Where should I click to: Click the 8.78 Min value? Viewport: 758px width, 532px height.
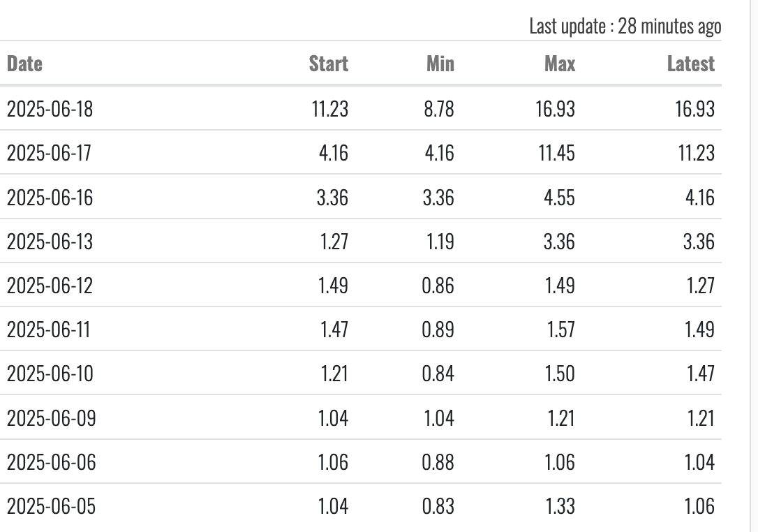point(438,109)
